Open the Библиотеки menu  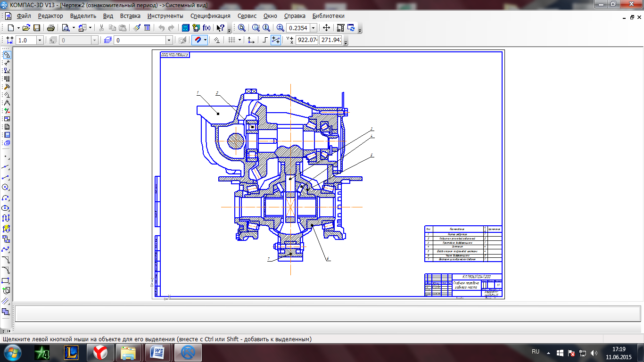point(328,16)
